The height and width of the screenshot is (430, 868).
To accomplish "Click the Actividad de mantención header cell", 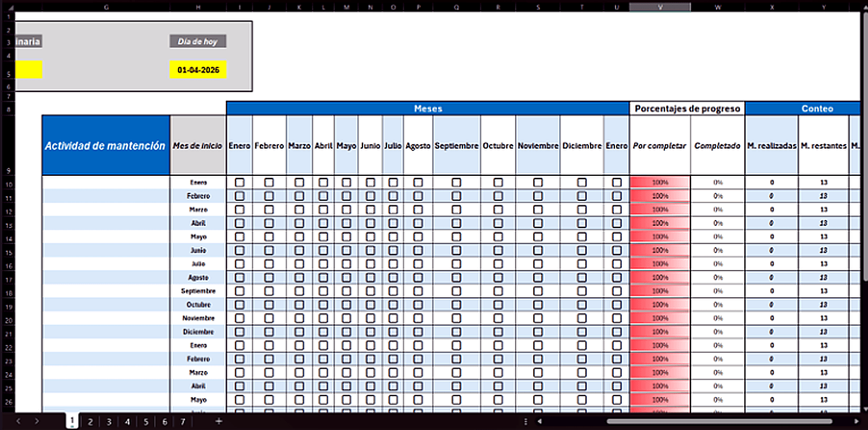I will [106, 146].
